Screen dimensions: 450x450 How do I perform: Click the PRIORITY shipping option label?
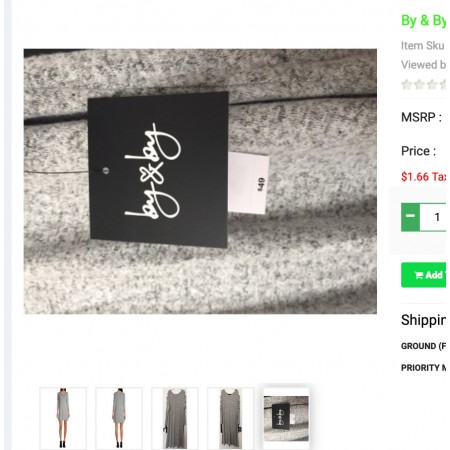423,368
